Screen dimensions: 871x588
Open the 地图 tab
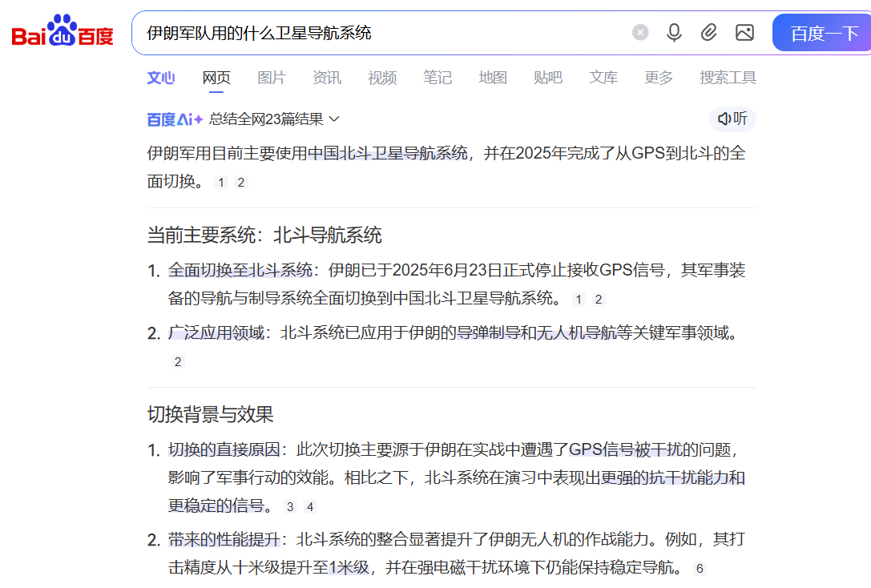(x=493, y=77)
